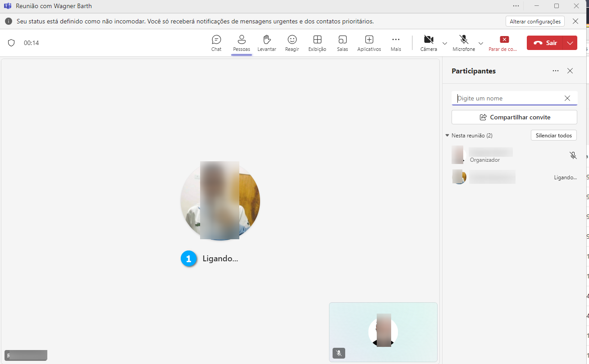Click the Parar de compartilhar icon
The image size is (589, 364).
coord(504,40)
